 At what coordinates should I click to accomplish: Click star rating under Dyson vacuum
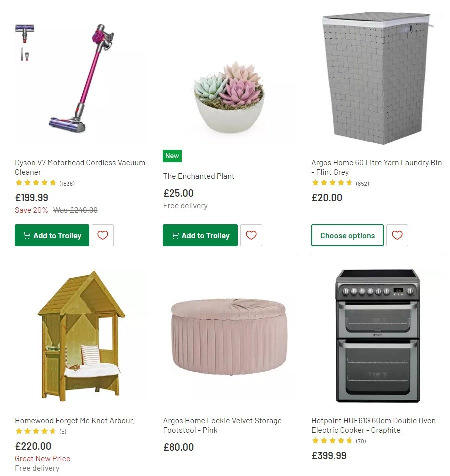pyautogui.click(x=36, y=183)
